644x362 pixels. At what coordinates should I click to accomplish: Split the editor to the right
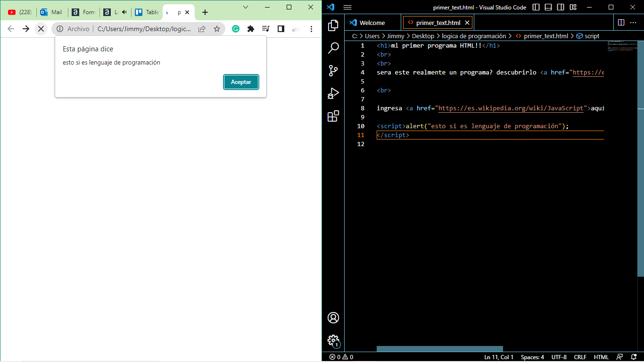(621, 23)
